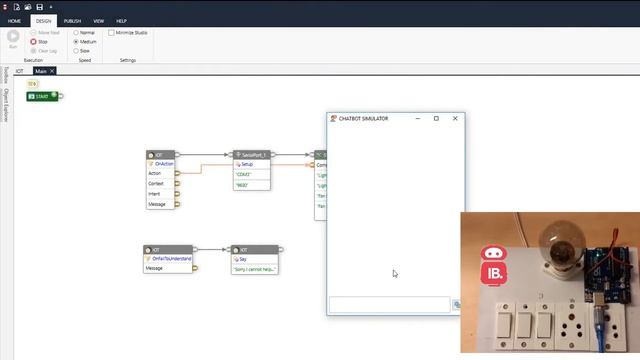The image size is (640, 360).
Task: Open the Object Explorer side panel
Action: coord(6,105)
